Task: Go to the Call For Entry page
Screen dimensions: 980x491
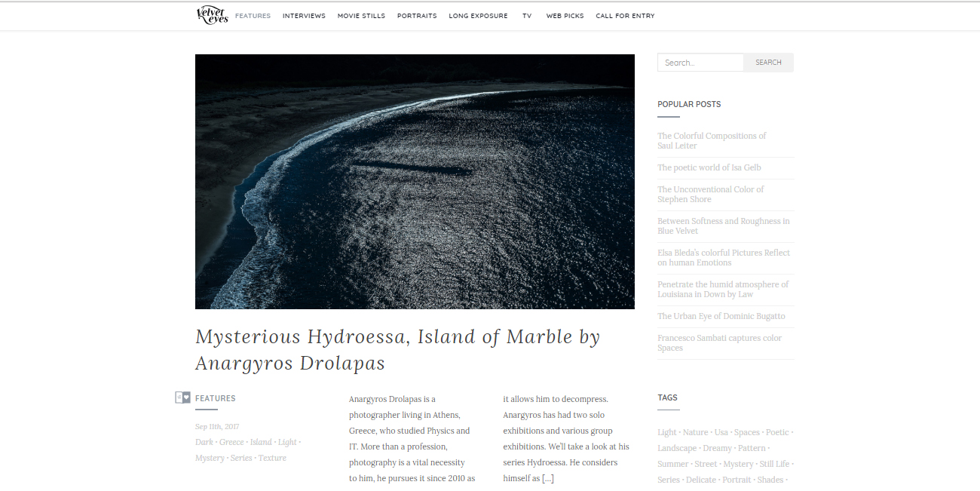Action: tap(625, 16)
